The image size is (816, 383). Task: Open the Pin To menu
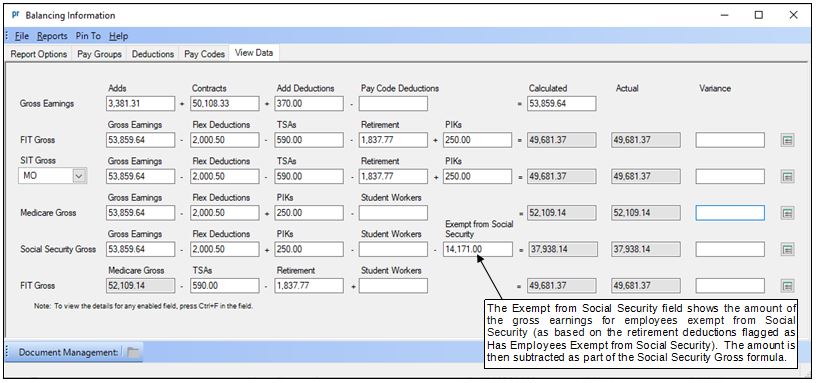pos(88,36)
